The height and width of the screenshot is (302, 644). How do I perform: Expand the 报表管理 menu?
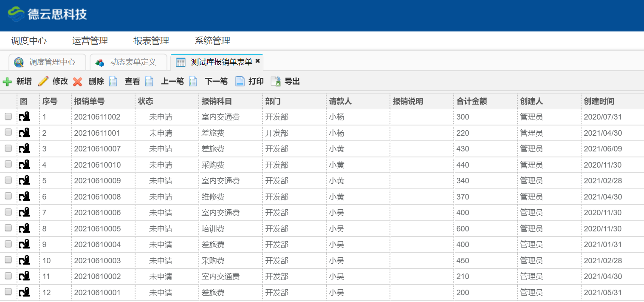151,41
